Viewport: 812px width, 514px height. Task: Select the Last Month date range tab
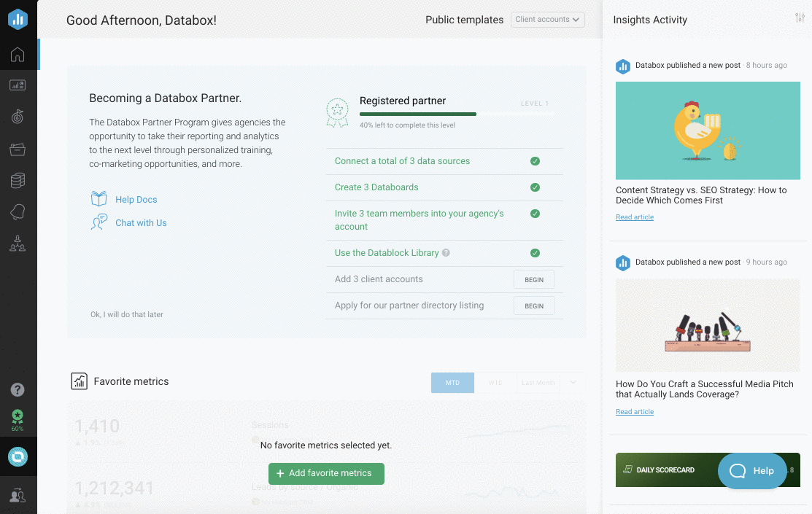pyautogui.click(x=538, y=383)
